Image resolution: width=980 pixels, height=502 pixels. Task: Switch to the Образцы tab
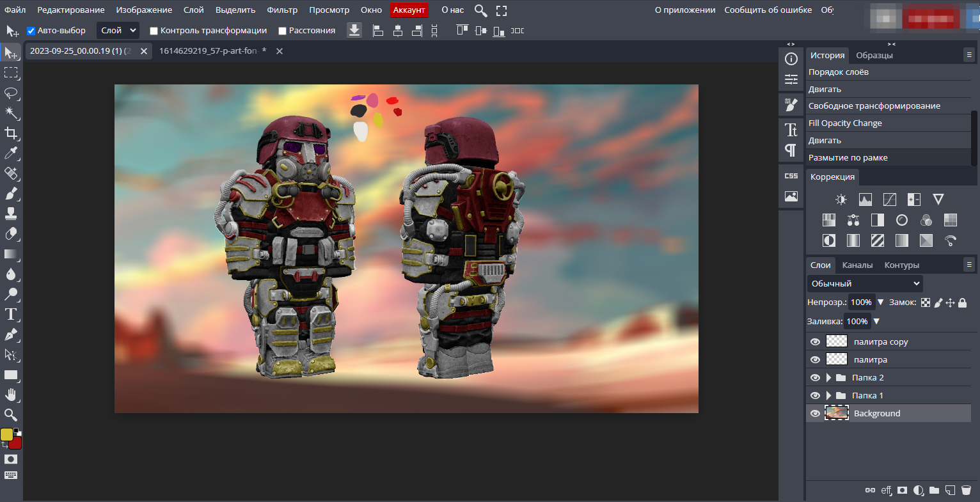[x=874, y=56]
